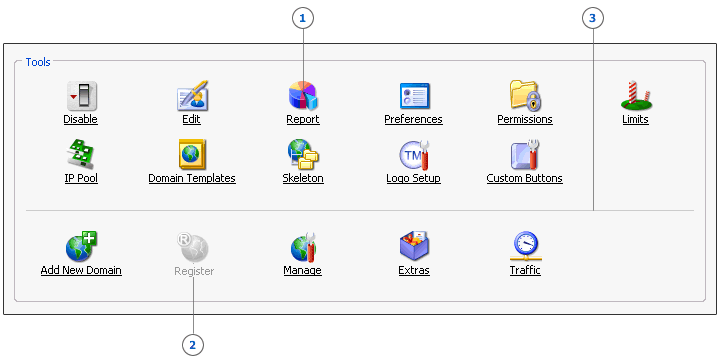This screenshot has height=363, width=720.
Task: Open the Custom Buttons wrench icon
Action: point(525,155)
